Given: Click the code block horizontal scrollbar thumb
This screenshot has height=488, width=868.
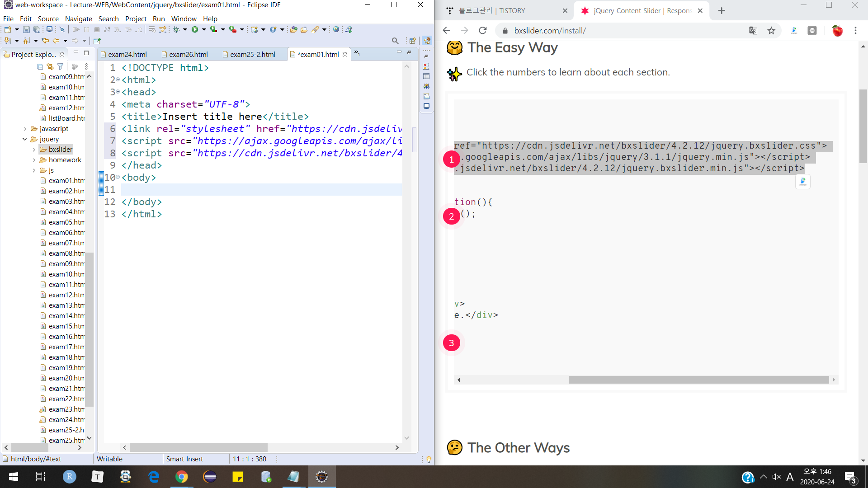Looking at the screenshot, I should point(698,380).
